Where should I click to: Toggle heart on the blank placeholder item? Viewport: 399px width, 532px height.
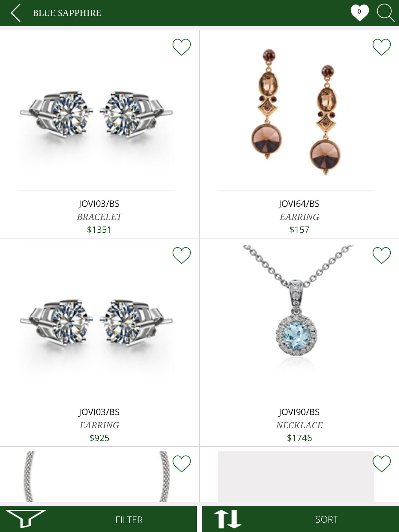[x=382, y=463]
